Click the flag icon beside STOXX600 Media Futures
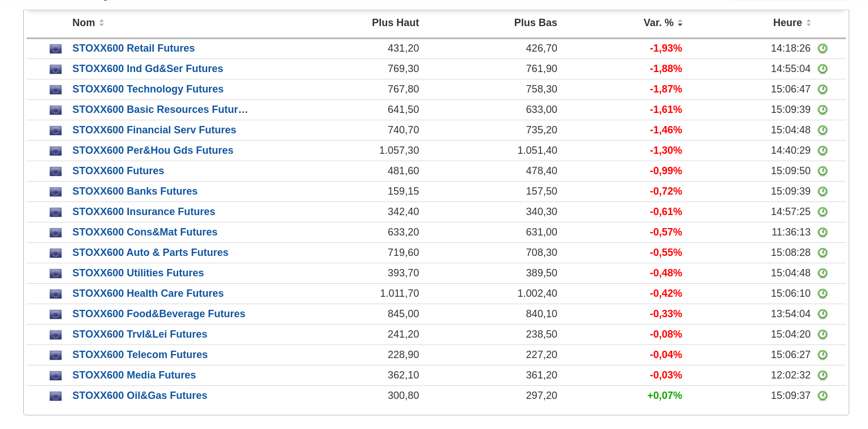 pos(56,376)
